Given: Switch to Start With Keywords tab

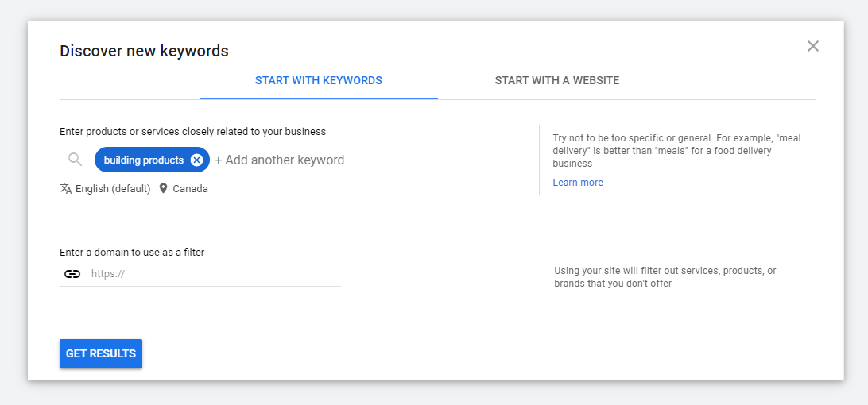Looking at the screenshot, I should coord(318,80).
